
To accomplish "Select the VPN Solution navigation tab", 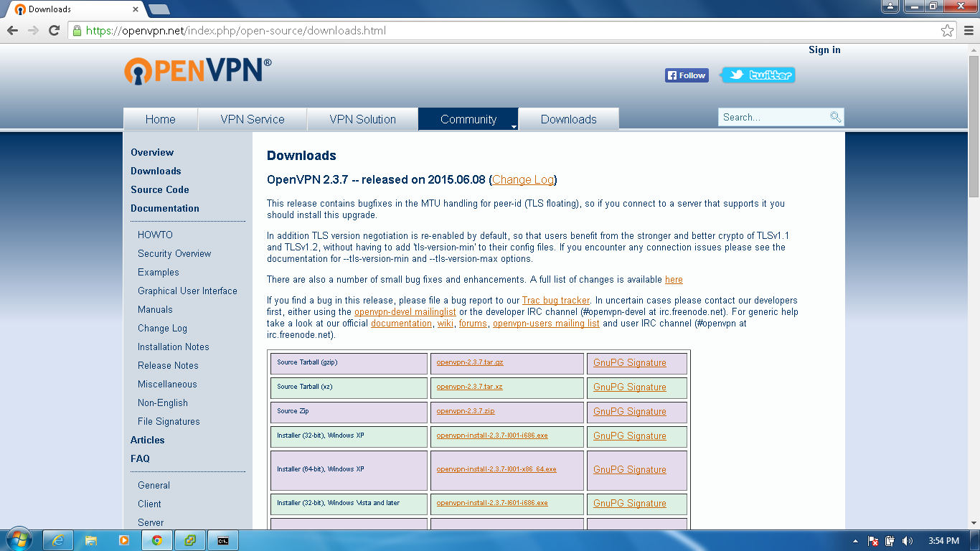I will click(363, 119).
